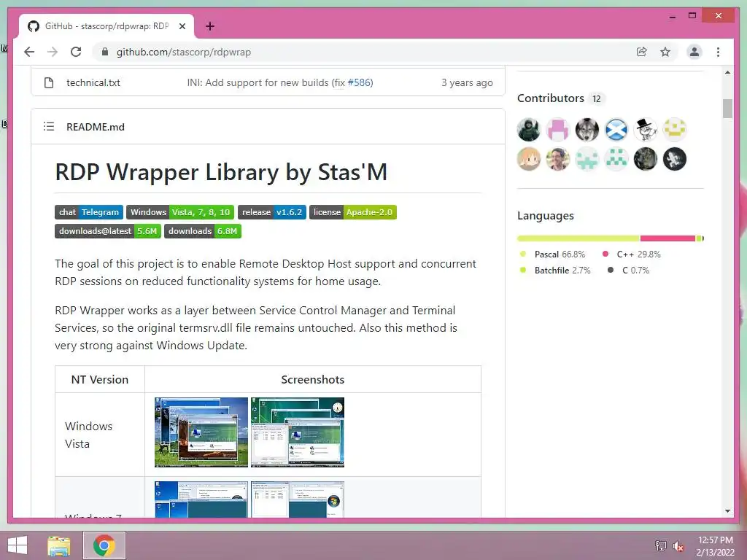Click the page vertical scrollbar thumb

click(x=727, y=108)
